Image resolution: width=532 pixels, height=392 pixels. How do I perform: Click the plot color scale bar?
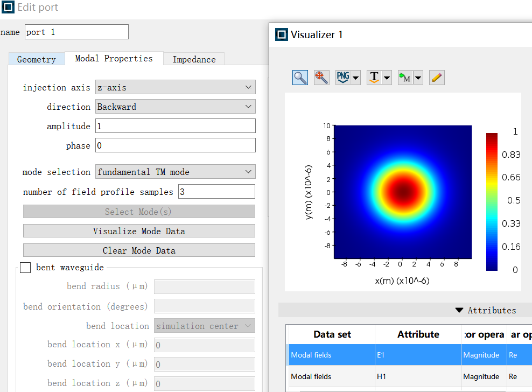coord(492,201)
